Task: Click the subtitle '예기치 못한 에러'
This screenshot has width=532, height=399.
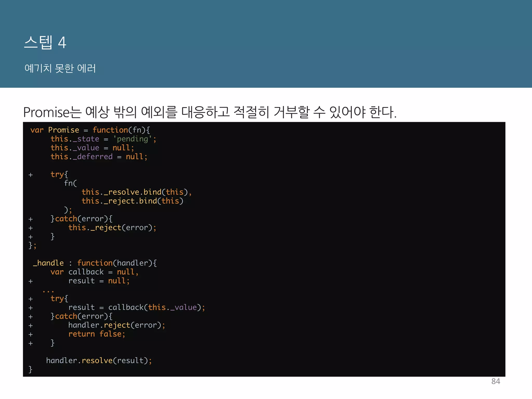Action: pyautogui.click(x=60, y=68)
